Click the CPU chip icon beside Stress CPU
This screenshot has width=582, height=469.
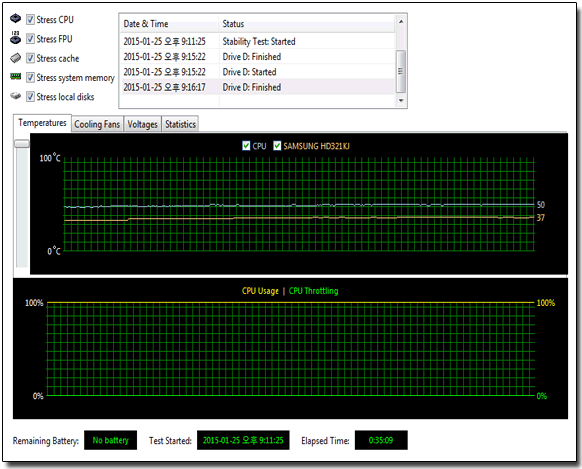point(16,18)
